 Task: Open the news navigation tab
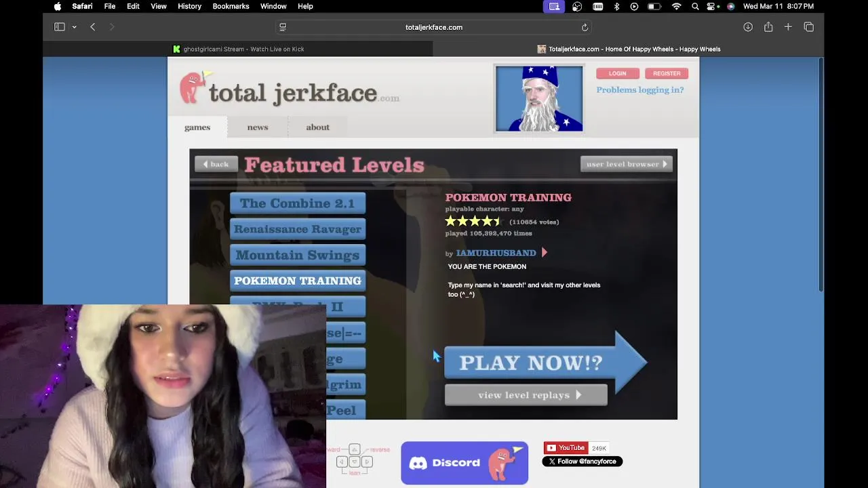pos(258,127)
